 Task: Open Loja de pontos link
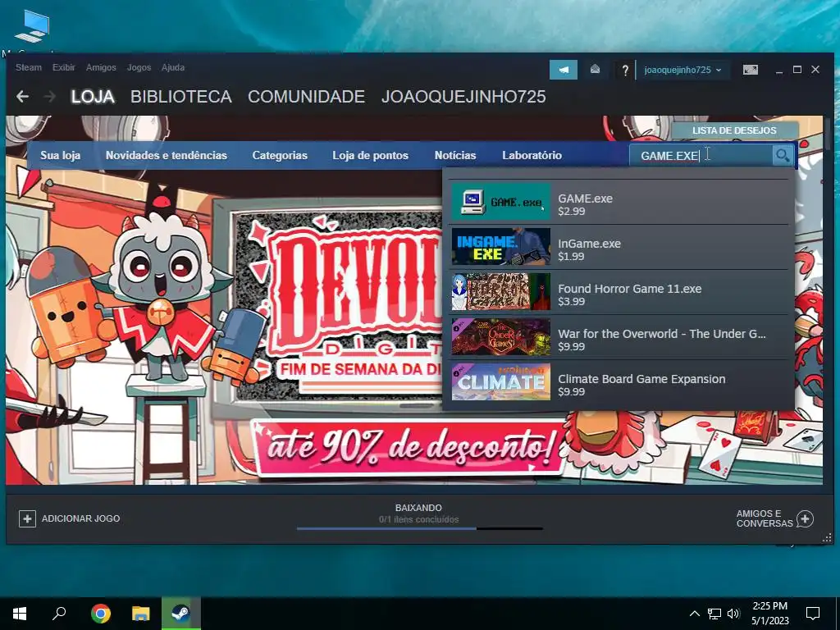click(x=370, y=155)
